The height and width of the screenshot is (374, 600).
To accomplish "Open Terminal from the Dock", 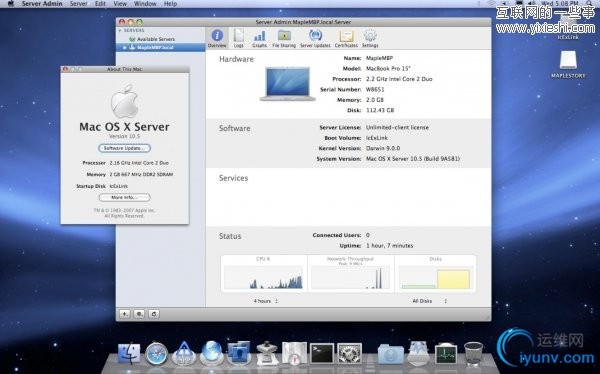I will (x=321, y=353).
